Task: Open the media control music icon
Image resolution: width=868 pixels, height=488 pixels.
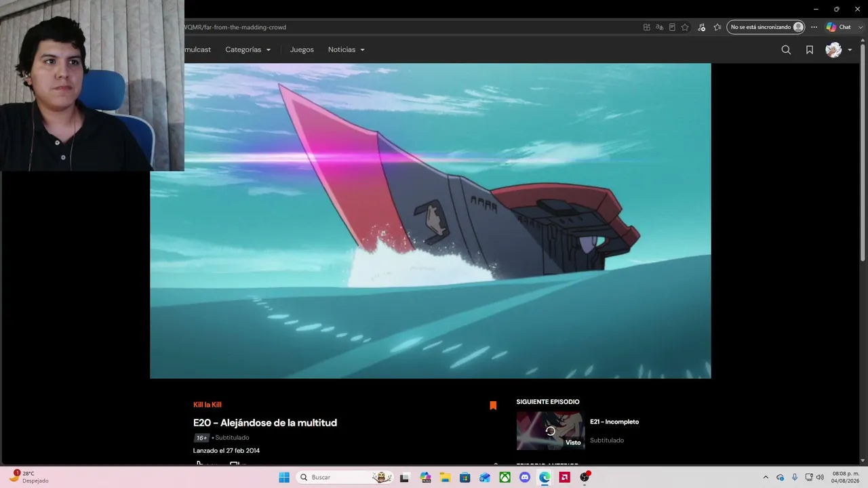Action: click(701, 27)
